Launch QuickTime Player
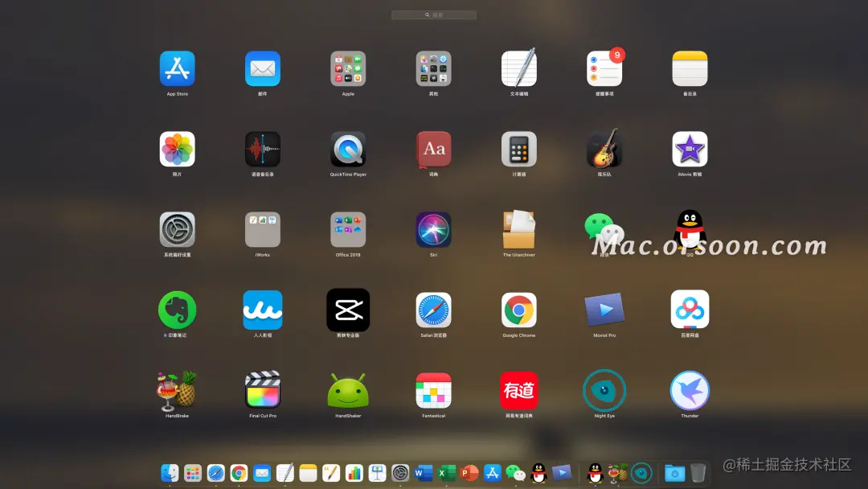The width and height of the screenshot is (868, 489). [348, 149]
